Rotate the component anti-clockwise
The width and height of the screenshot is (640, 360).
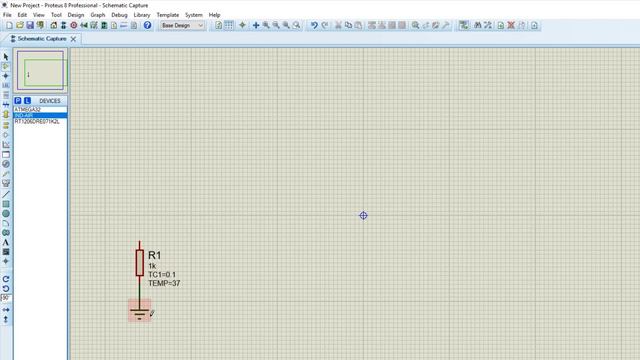coord(6,289)
